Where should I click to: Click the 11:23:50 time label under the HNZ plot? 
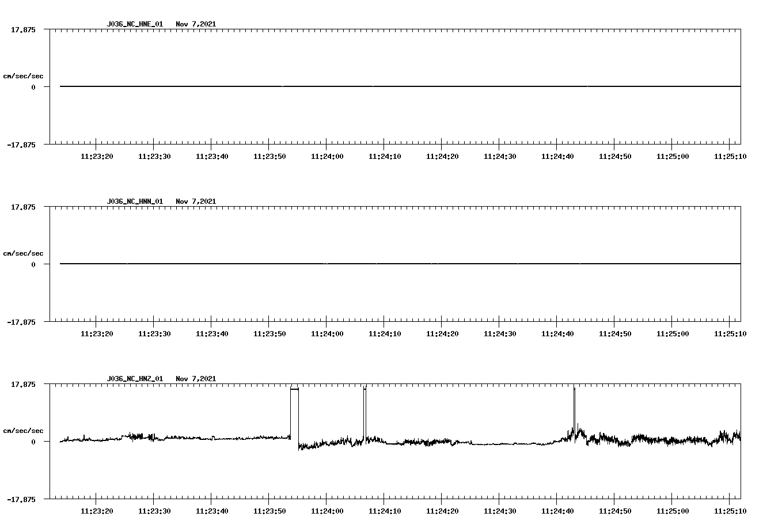[269, 511]
